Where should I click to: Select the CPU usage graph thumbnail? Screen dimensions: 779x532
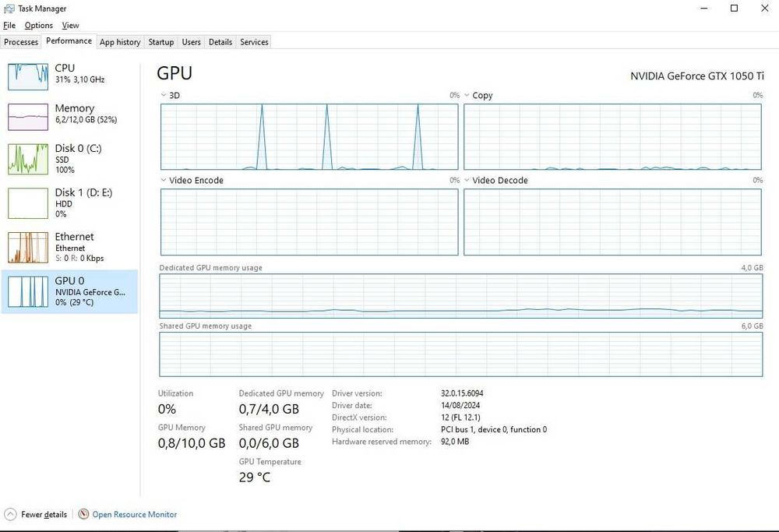coord(28,75)
